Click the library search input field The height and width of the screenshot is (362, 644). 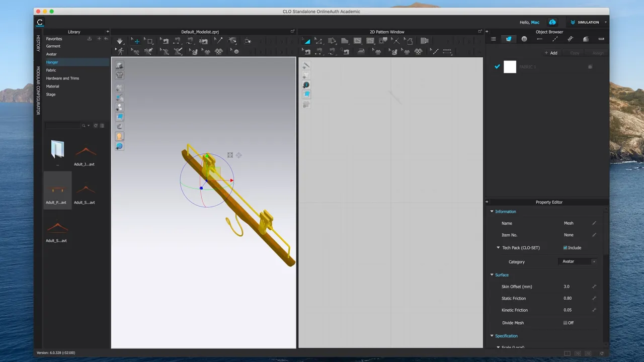[62, 126]
